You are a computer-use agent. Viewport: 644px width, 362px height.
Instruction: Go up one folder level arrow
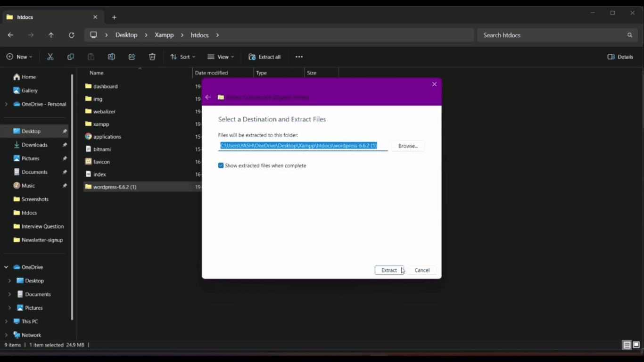point(51,35)
